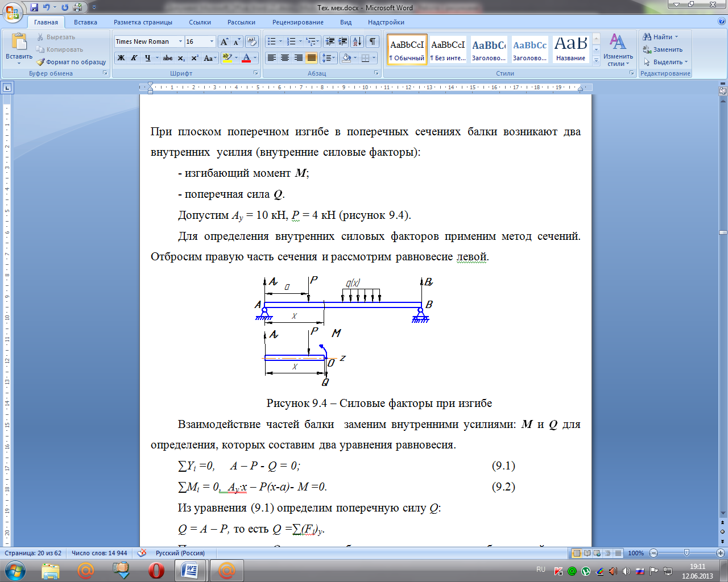Open the Office button menu

(x=13, y=13)
